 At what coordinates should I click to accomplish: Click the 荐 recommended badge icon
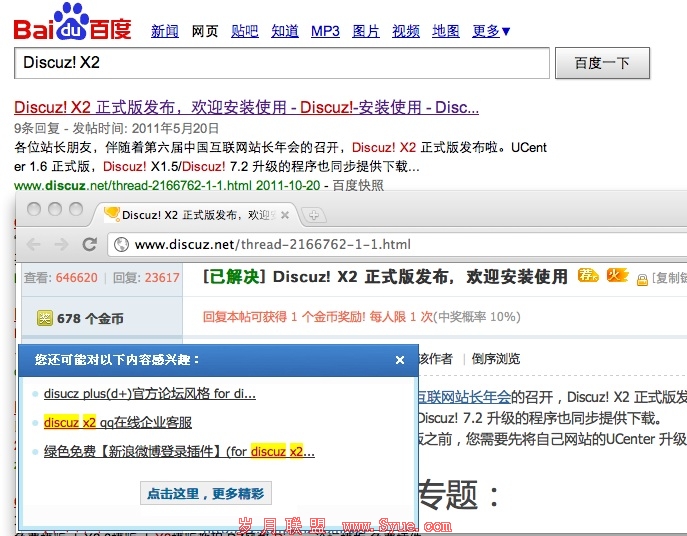click(x=588, y=275)
